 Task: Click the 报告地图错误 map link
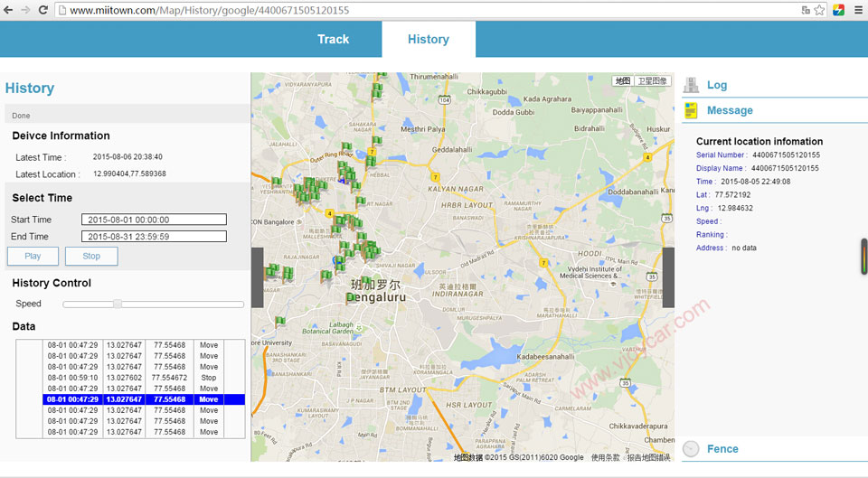649,457
